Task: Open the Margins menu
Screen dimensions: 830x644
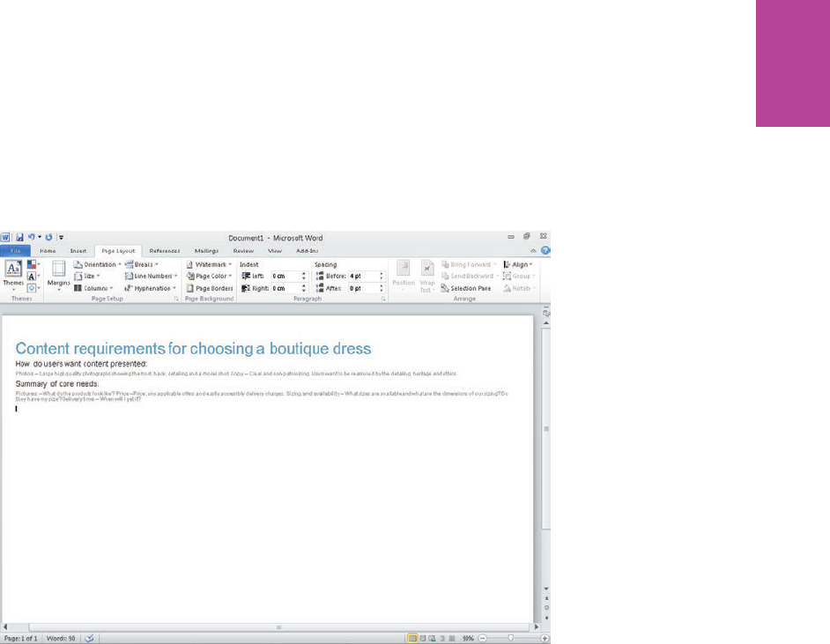Action: click(59, 275)
